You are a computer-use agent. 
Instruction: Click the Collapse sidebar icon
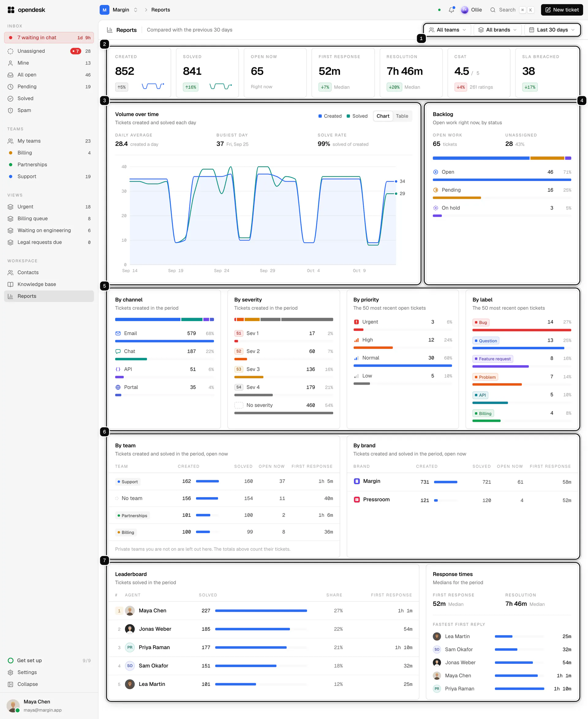10,684
